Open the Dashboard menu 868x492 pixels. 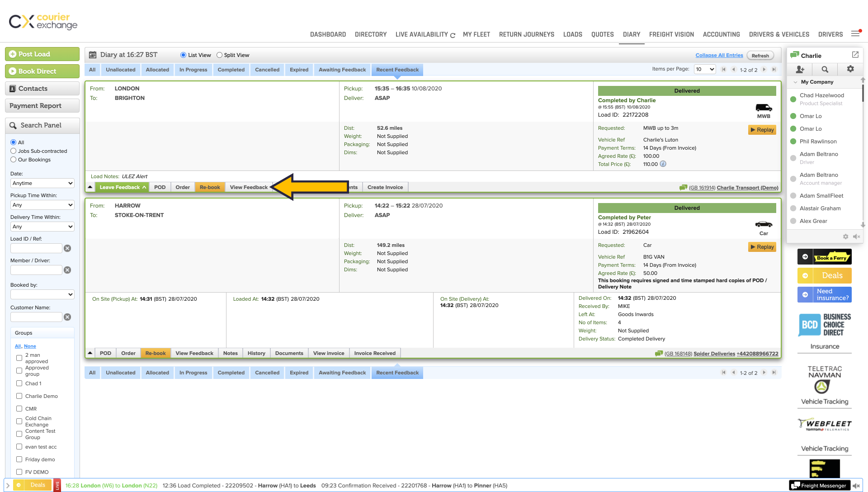tap(328, 34)
